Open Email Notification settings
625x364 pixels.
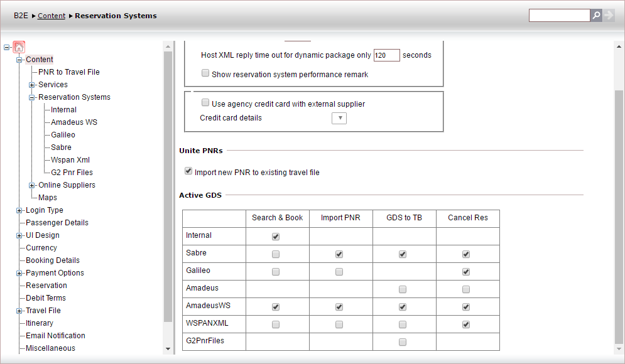tap(55, 336)
